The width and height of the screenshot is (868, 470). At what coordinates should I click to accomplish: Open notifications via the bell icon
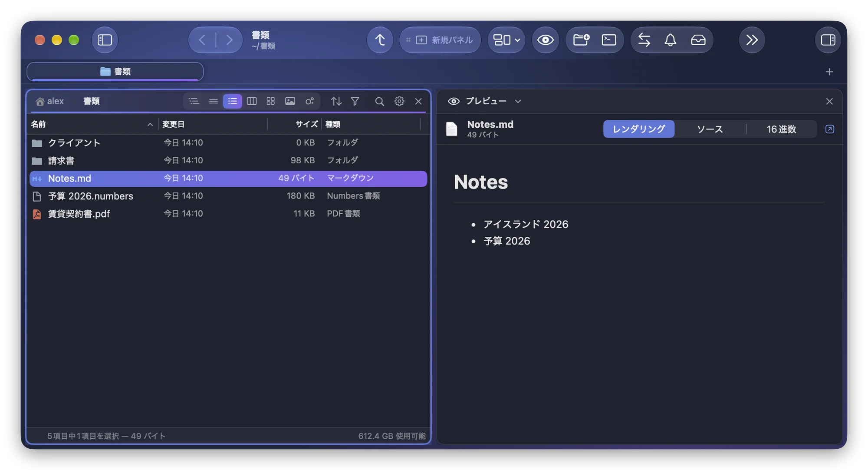click(671, 40)
